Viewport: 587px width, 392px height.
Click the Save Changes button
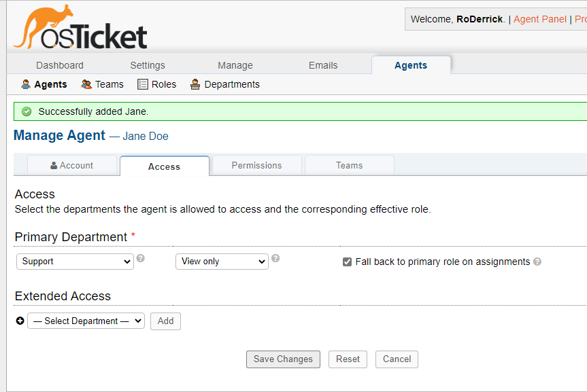[x=283, y=359]
